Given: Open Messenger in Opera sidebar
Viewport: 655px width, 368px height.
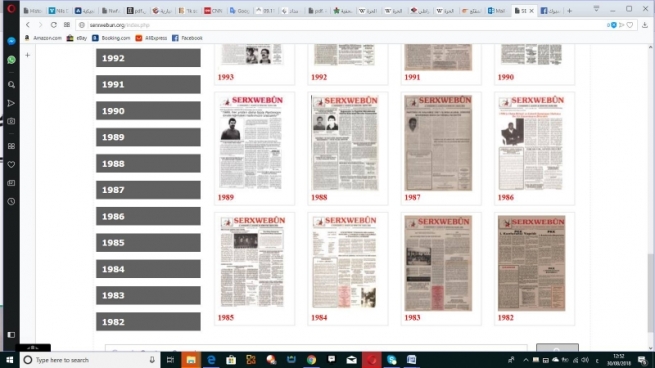Looking at the screenshot, I should 11,41.
